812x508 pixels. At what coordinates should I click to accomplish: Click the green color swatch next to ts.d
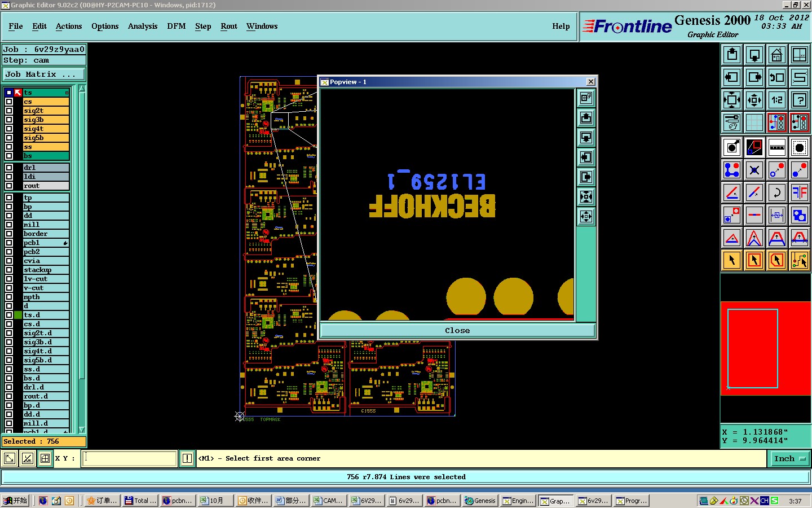18,315
